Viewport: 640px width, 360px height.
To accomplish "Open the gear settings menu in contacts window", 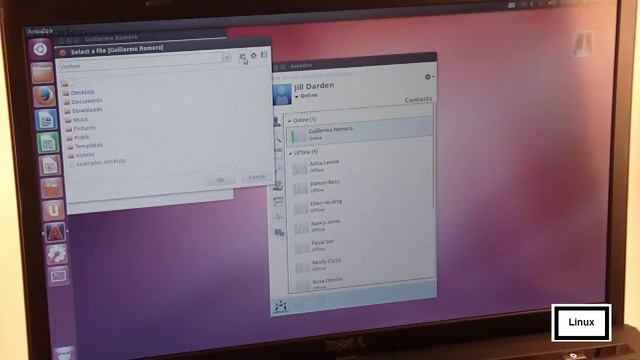I will 429,77.
